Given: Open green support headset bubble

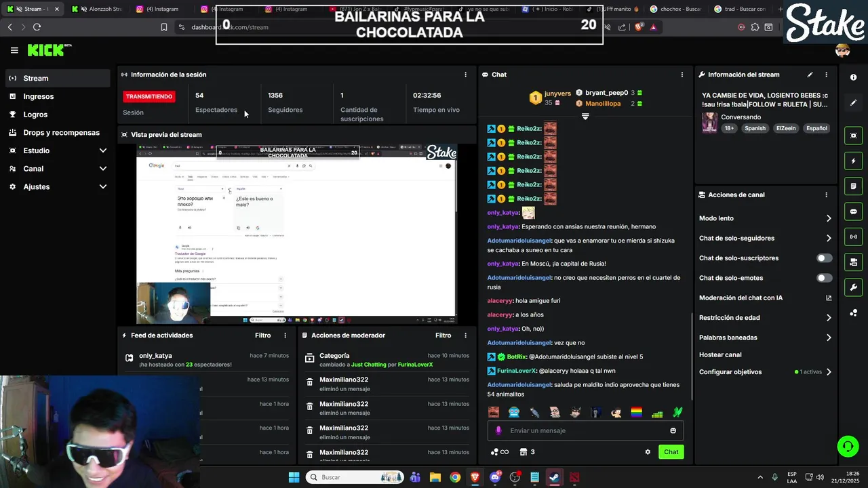Looking at the screenshot, I should click(x=848, y=446).
